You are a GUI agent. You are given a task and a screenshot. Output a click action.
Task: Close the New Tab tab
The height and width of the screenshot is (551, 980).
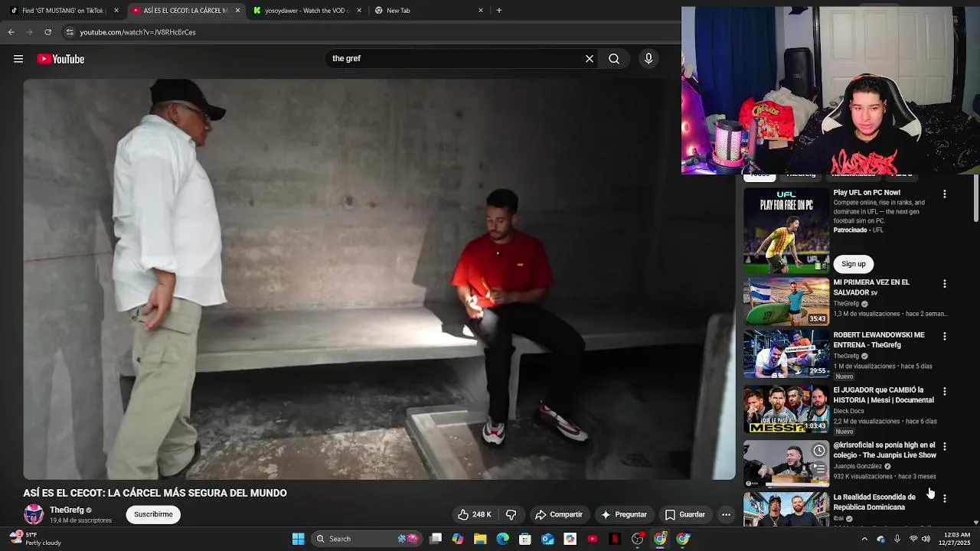(481, 11)
